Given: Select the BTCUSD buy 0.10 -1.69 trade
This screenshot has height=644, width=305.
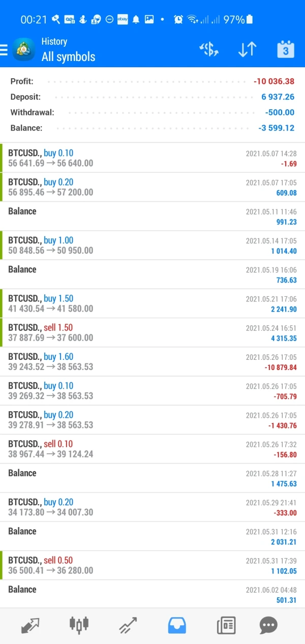Looking at the screenshot, I should 152,158.
